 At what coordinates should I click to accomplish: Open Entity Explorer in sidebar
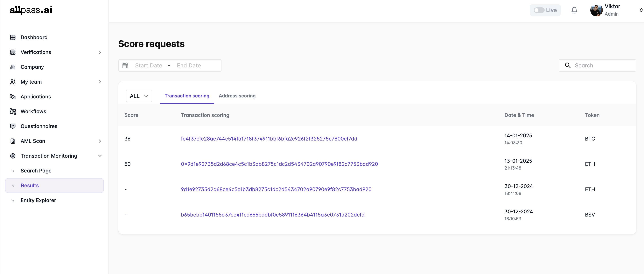38,200
